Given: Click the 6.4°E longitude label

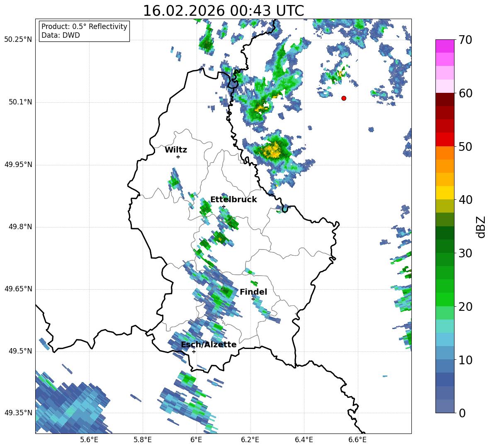Looking at the screenshot, I should pyautogui.click(x=304, y=440).
